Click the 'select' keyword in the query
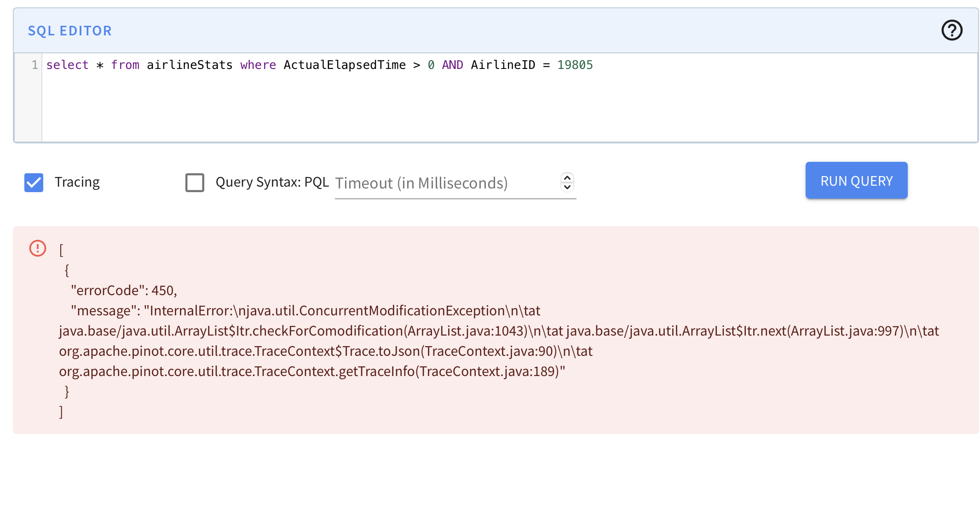 (67, 65)
